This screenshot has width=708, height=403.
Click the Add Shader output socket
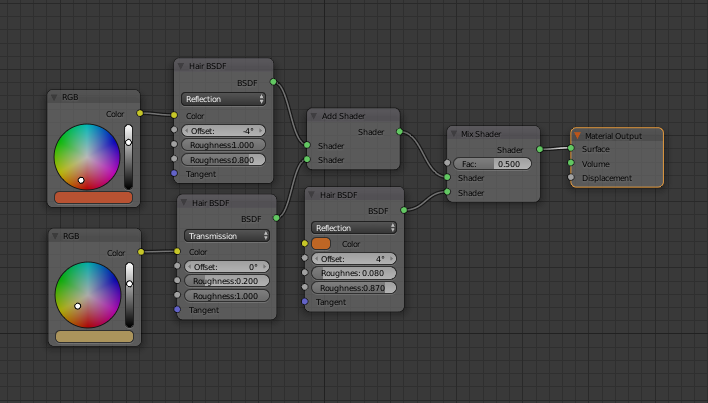pyautogui.click(x=400, y=131)
